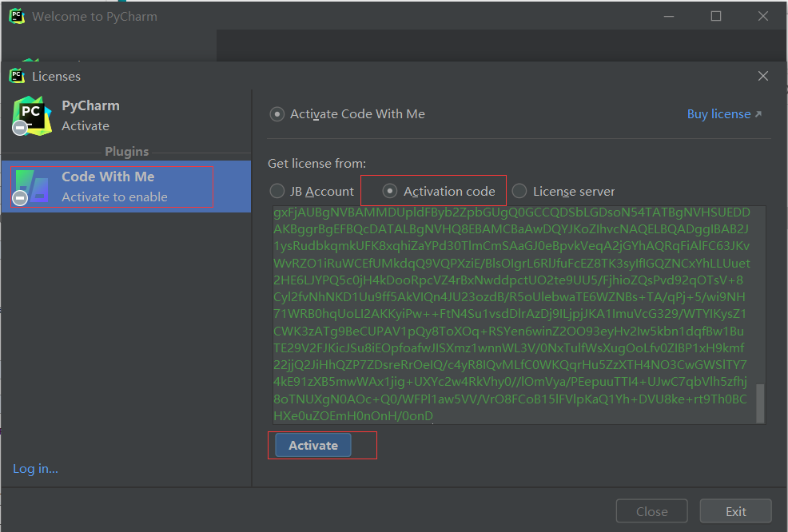Maximize the Welcome to PyCharm window
Image resolution: width=788 pixels, height=532 pixels.
pos(715,16)
